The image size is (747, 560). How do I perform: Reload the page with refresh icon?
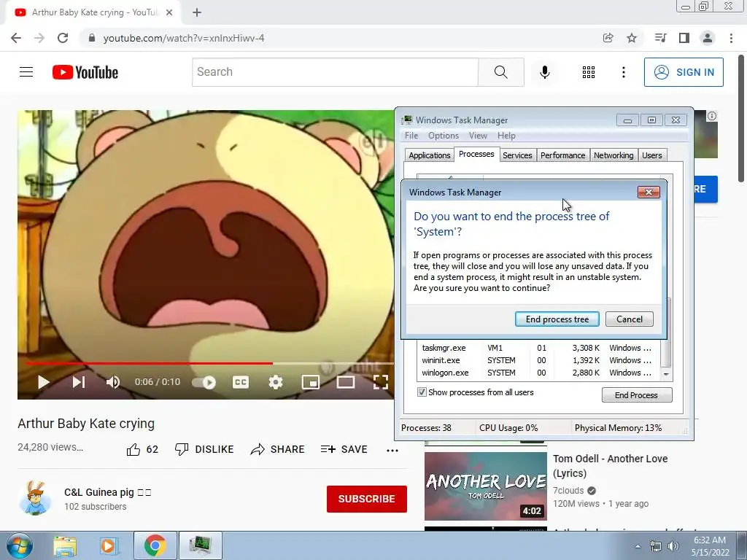tap(63, 38)
